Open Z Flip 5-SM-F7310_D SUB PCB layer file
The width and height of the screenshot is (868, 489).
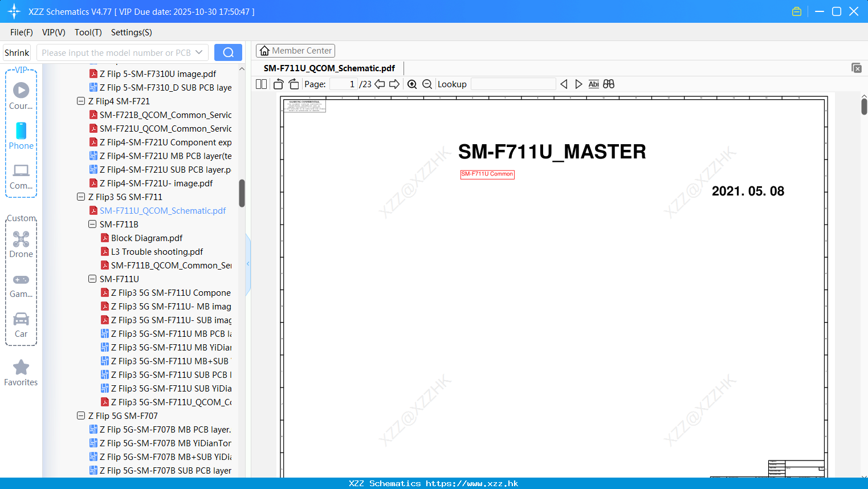click(161, 87)
